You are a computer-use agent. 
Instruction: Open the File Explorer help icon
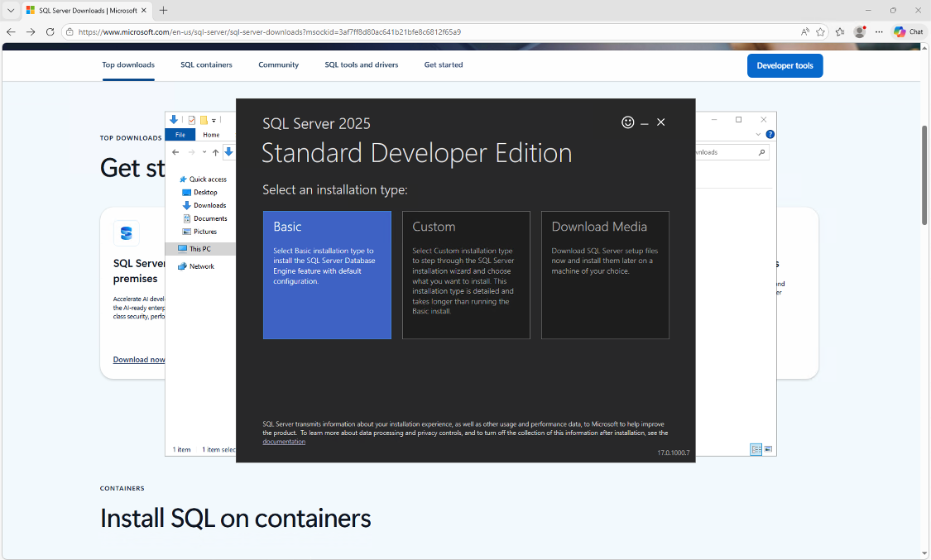[x=770, y=135]
